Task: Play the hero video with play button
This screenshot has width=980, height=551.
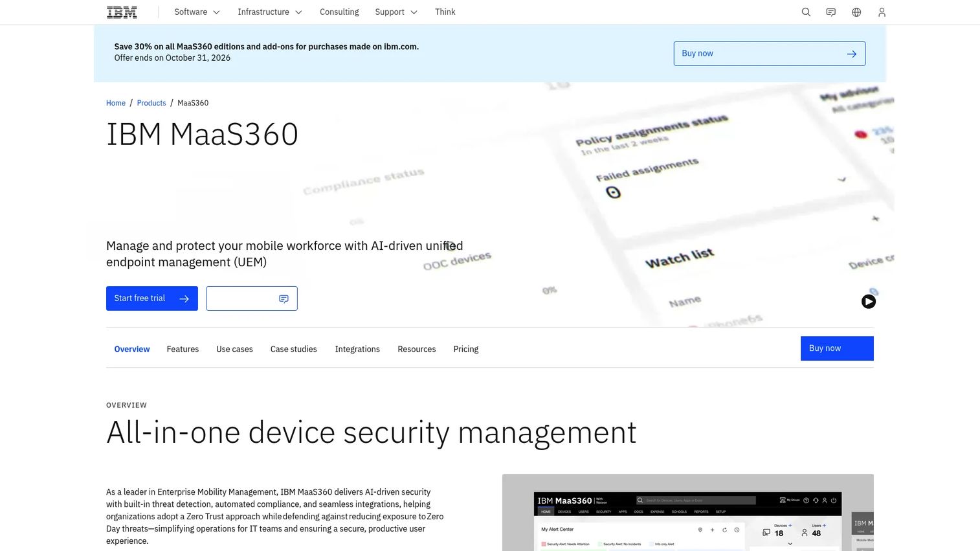Action: (869, 301)
